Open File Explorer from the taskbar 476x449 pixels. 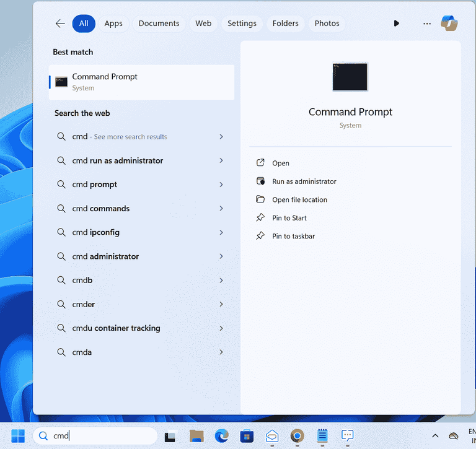pos(196,436)
